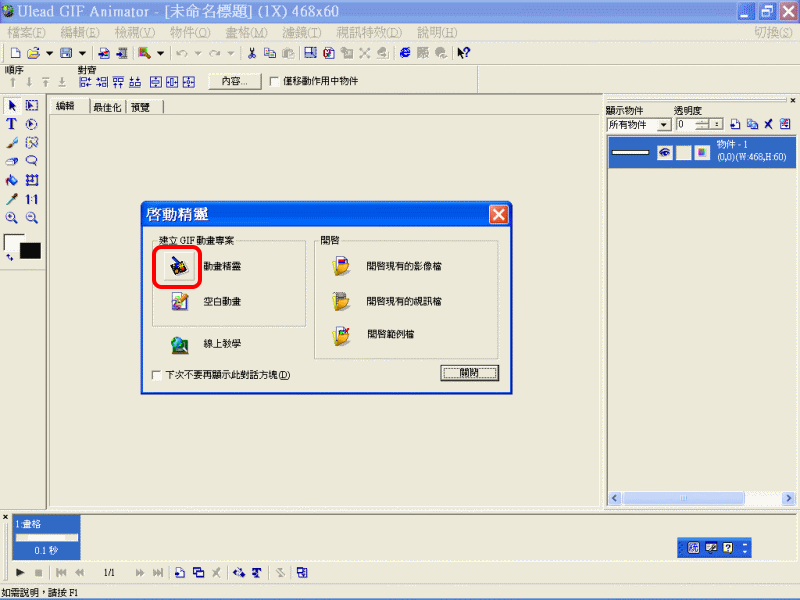Expand the transparency slider dropdown button

click(x=716, y=125)
